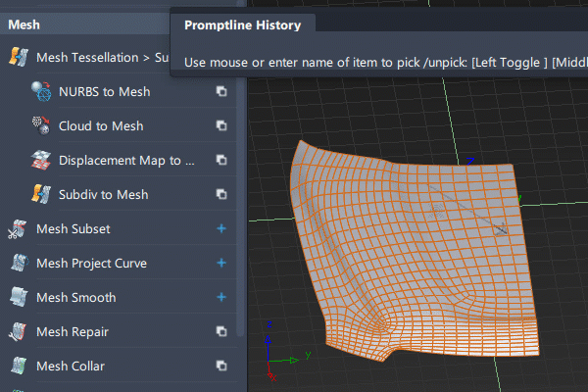Click the Displacement Map to Mesh icon
Viewport: 588px width, 392px height.
(x=40, y=161)
